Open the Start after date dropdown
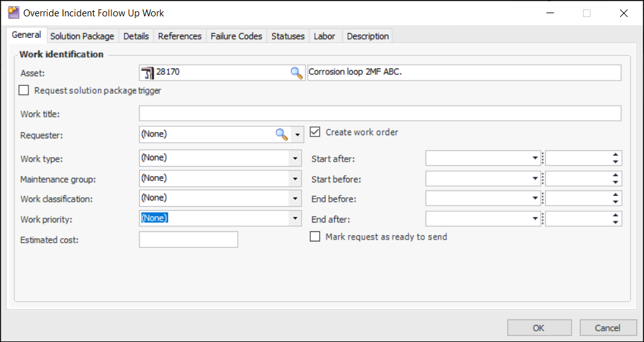Image resolution: width=644 pixels, height=342 pixels. 535,158
